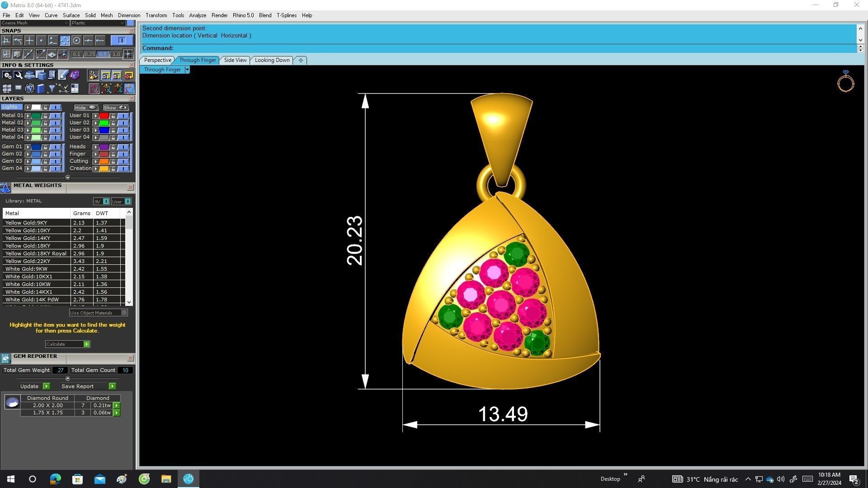Expand Cutting layer arrow
The width and height of the screenshot is (868, 488).
[96, 161]
